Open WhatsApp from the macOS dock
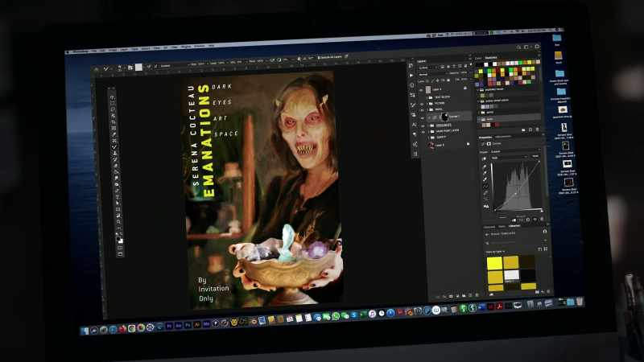Image resolution: width=644 pixels, height=362 pixels. pyautogui.click(x=336, y=315)
